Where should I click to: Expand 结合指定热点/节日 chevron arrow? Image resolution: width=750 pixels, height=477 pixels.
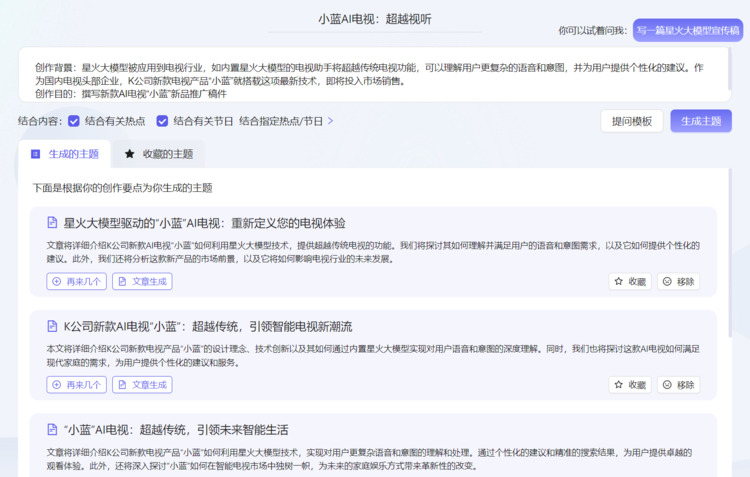[x=331, y=121]
